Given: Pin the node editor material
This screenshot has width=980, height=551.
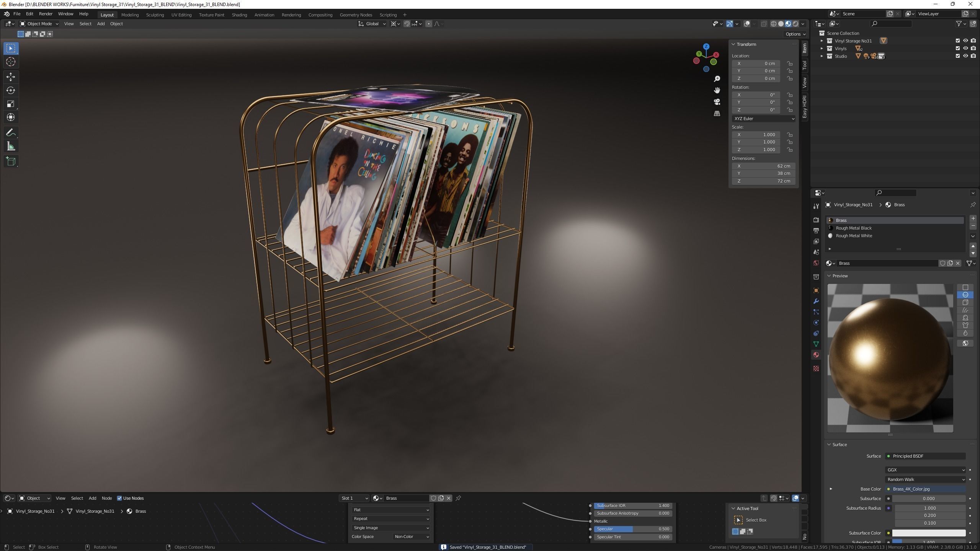Looking at the screenshot, I should click(458, 498).
